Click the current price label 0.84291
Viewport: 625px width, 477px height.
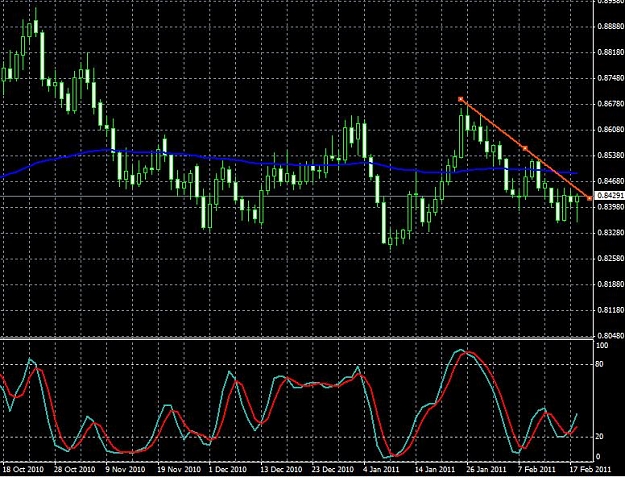click(x=610, y=196)
